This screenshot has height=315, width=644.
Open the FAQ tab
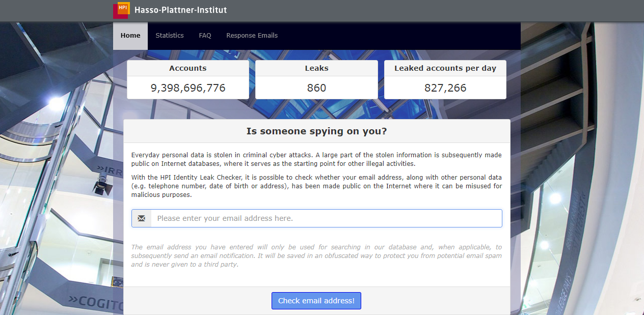205,36
